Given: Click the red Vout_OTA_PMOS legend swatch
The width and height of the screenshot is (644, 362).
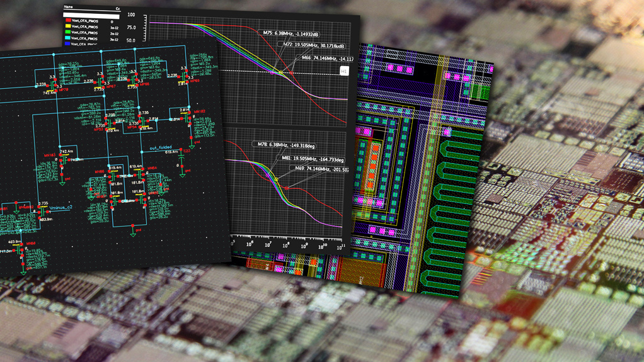Looking at the screenshot, I should tap(67, 21).
